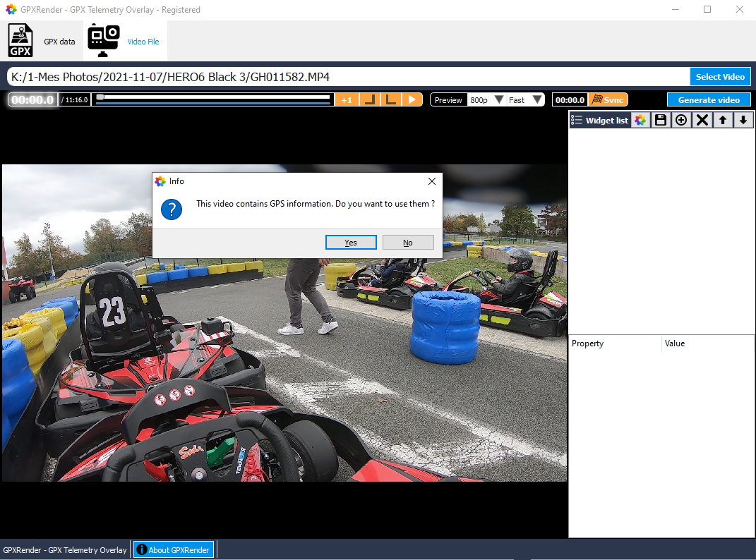
Task: Switch to the Video File tab
Action: pos(126,41)
